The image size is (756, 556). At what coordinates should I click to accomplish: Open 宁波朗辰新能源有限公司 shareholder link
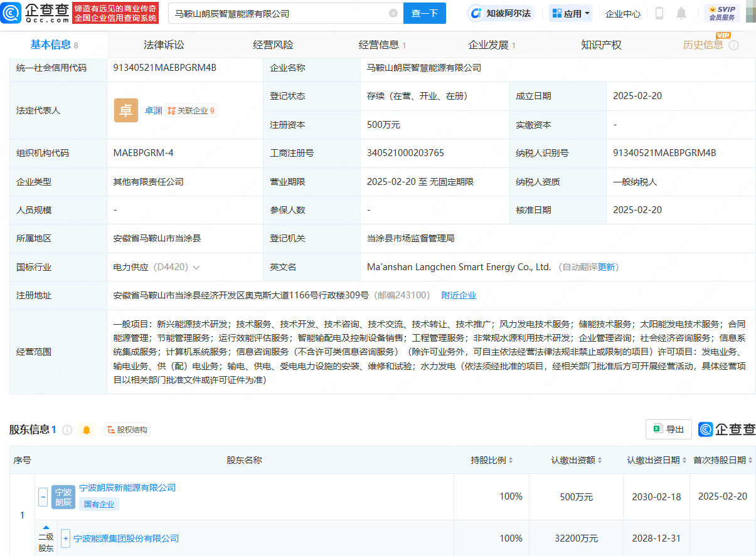tap(127, 488)
